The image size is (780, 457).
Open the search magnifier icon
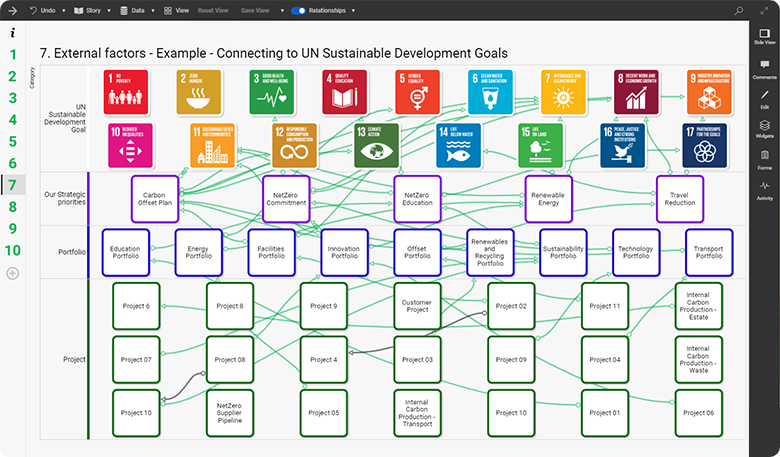pos(739,10)
